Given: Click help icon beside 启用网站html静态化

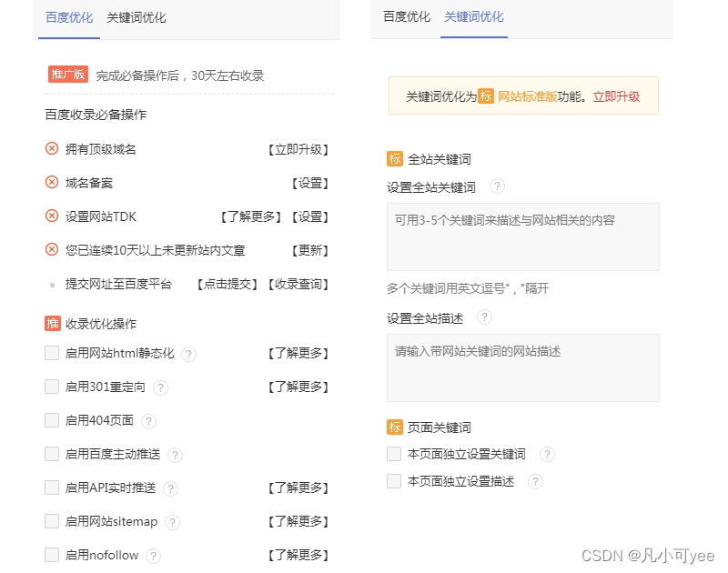Looking at the screenshot, I should click(x=188, y=355).
